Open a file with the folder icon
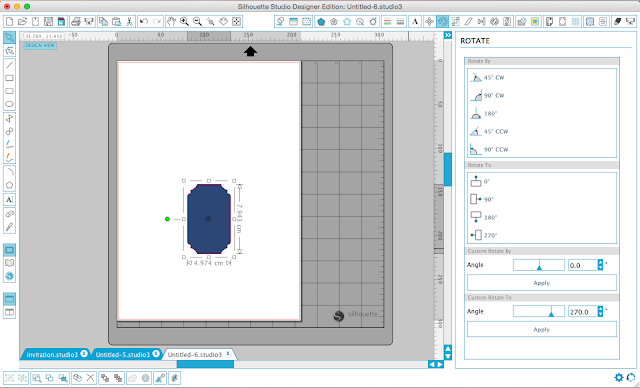The height and width of the screenshot is (388, 640). pos(22,22)
